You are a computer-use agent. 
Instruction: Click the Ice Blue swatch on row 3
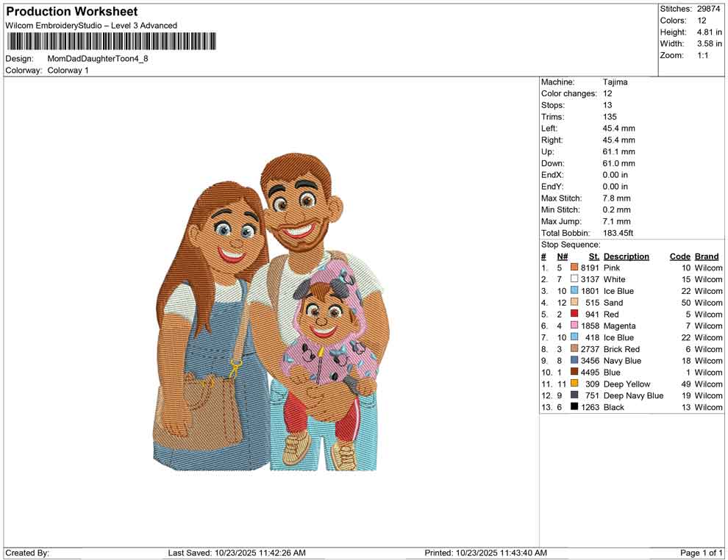coord(573,291)
